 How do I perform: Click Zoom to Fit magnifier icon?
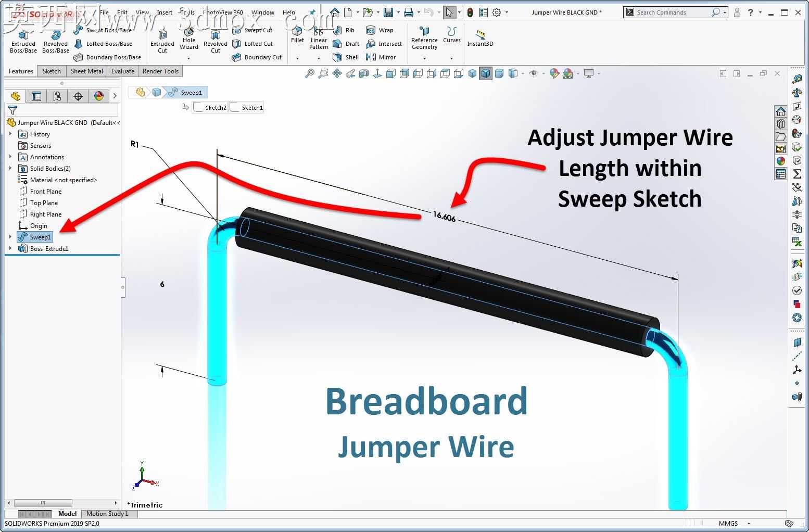[x=310, y=73]
